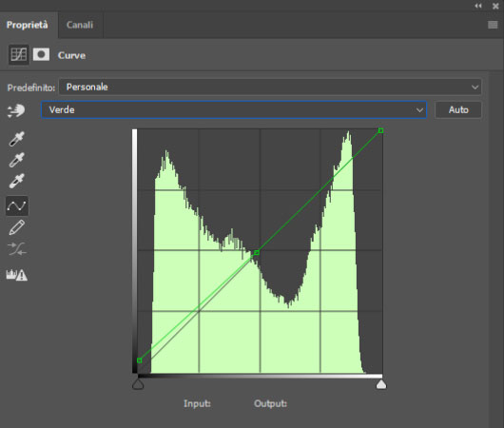
Task: Select the middle curve control point
Action: 257,252
